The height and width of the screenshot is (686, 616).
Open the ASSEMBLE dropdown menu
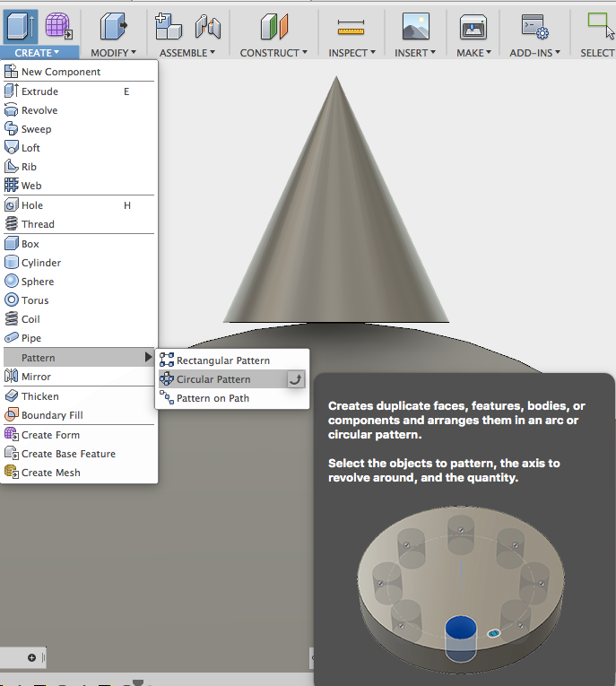pyautogui.click(x=187, y=53)
